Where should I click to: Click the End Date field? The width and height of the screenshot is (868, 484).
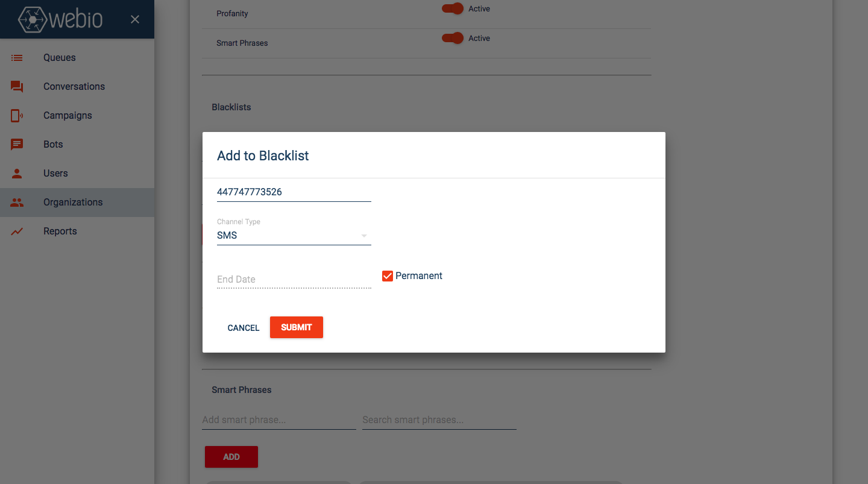point(294,279)
